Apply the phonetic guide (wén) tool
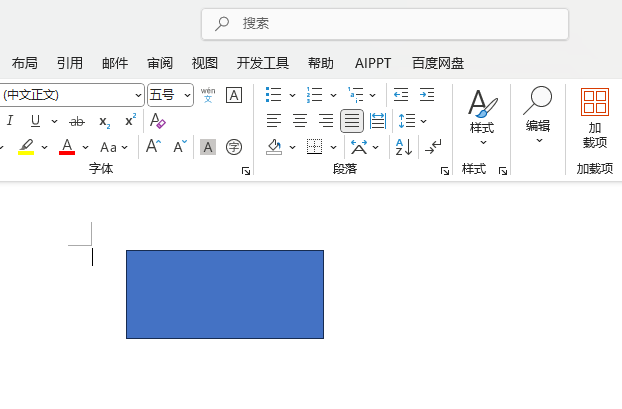This screenshot has height=409, width=622. pyautogui.click(x=208, y=95)
